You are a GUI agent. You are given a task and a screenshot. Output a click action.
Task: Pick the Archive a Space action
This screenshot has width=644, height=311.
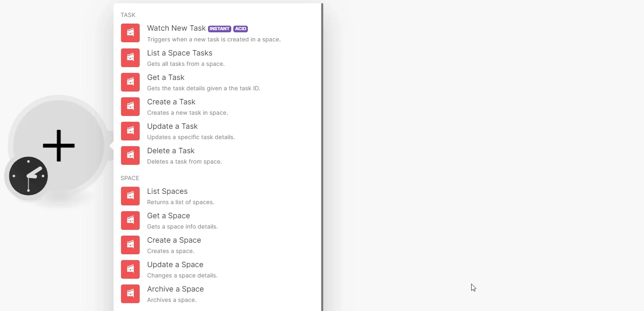218,294
